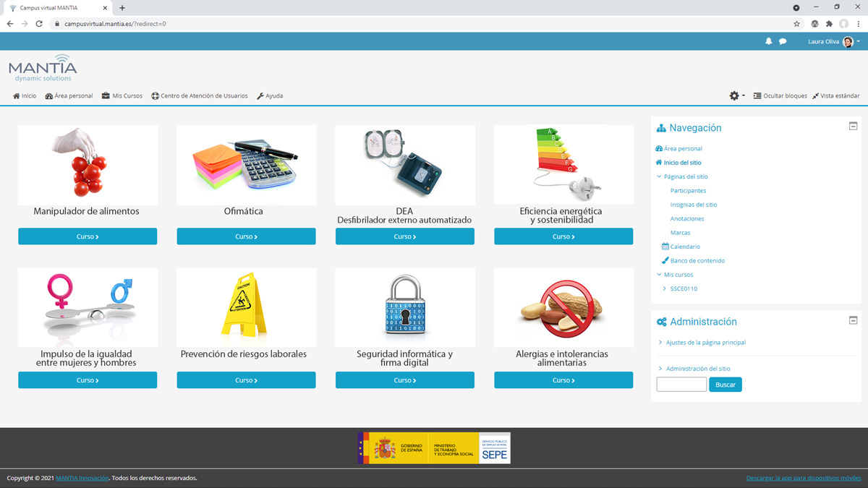Image resolution: width=868 pixels, height=488 pixels.
Task: Expand the SSCE0110 course tree item
Action: (665, 288)
